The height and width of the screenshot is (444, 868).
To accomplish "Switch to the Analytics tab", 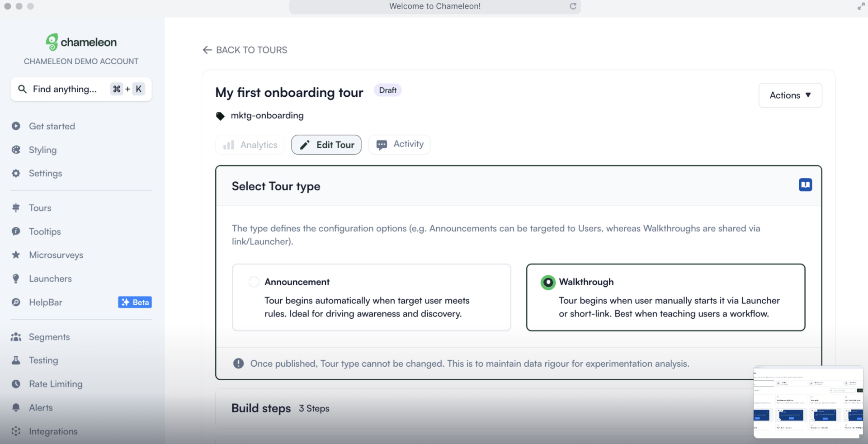I will pos(250,145).
